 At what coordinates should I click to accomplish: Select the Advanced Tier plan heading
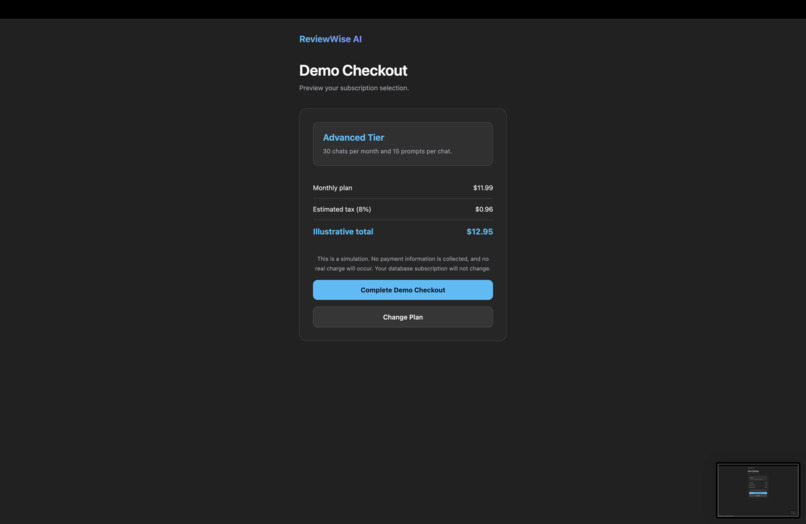(353, 137)
